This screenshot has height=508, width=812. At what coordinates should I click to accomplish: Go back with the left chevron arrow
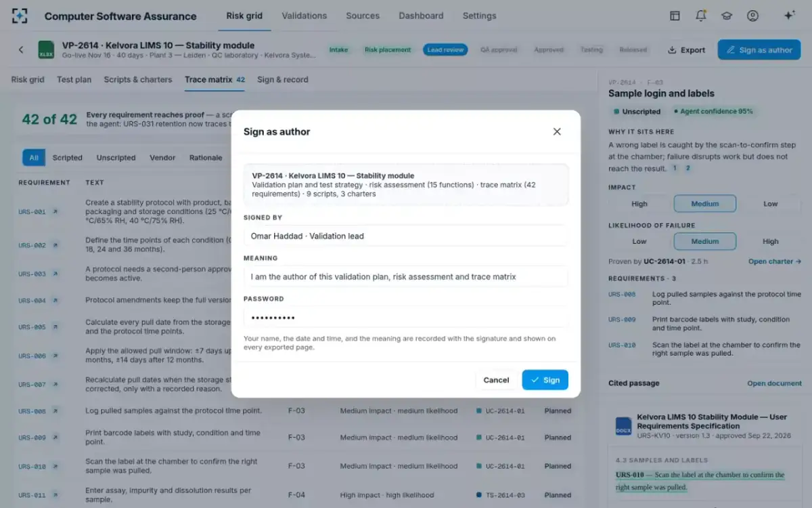(x=21, y=49)
